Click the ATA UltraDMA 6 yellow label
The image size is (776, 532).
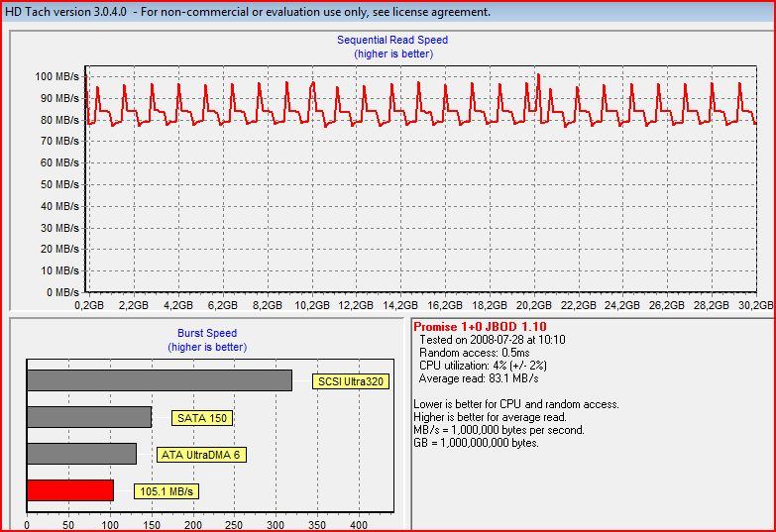coord(201,455)
